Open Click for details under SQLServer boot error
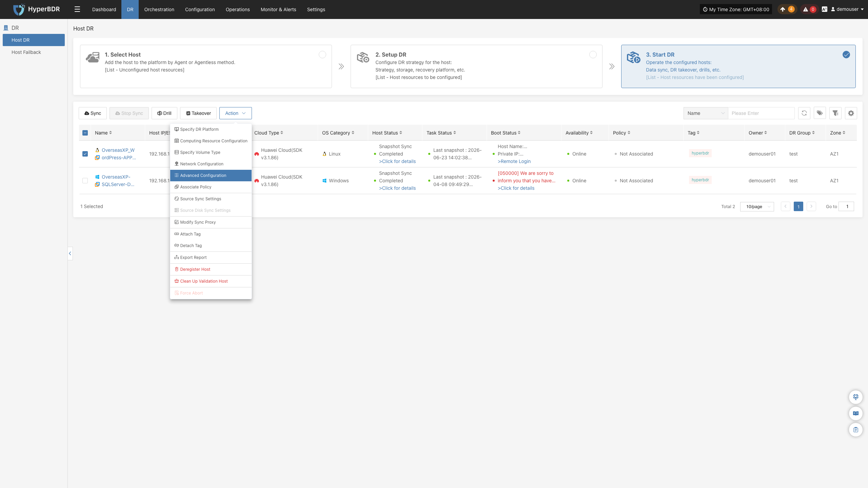The width and height of the screenshot is (868, 488). (516, 188)
